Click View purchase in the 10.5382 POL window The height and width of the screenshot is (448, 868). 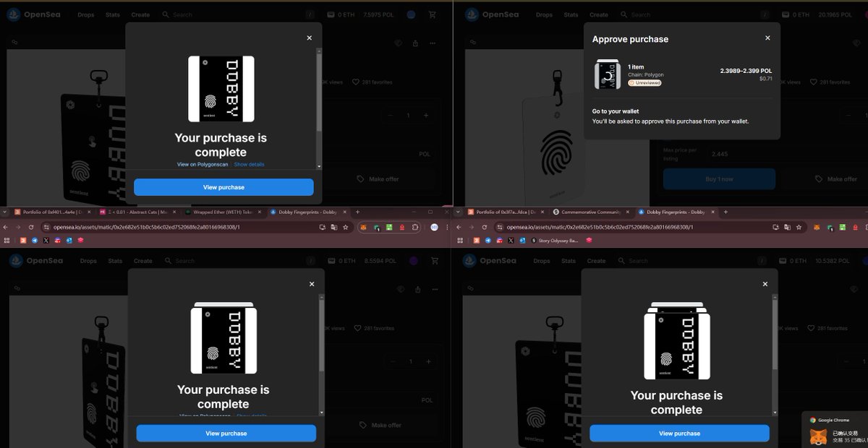coord(679,434)
